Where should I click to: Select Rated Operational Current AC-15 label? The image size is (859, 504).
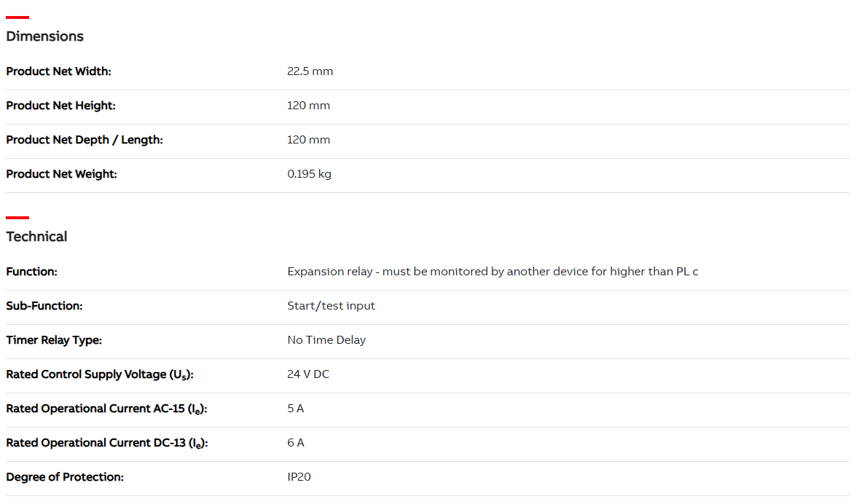106,409
